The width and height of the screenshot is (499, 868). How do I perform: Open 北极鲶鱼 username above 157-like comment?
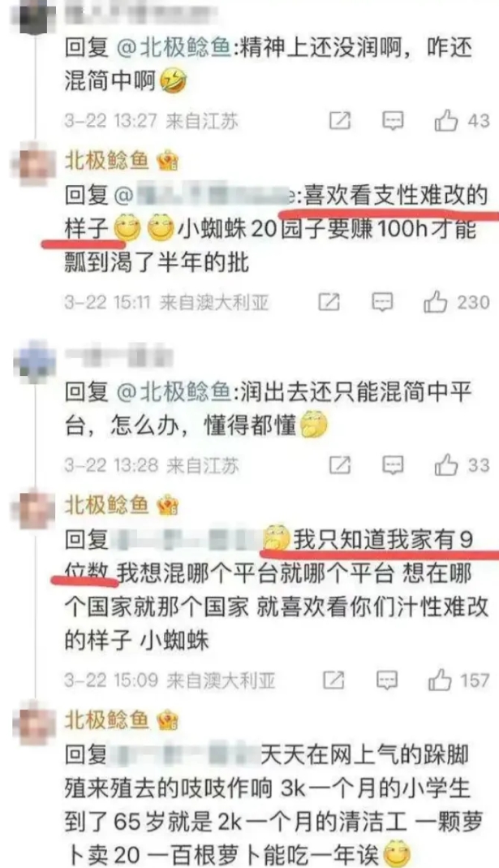pos(107,505)
